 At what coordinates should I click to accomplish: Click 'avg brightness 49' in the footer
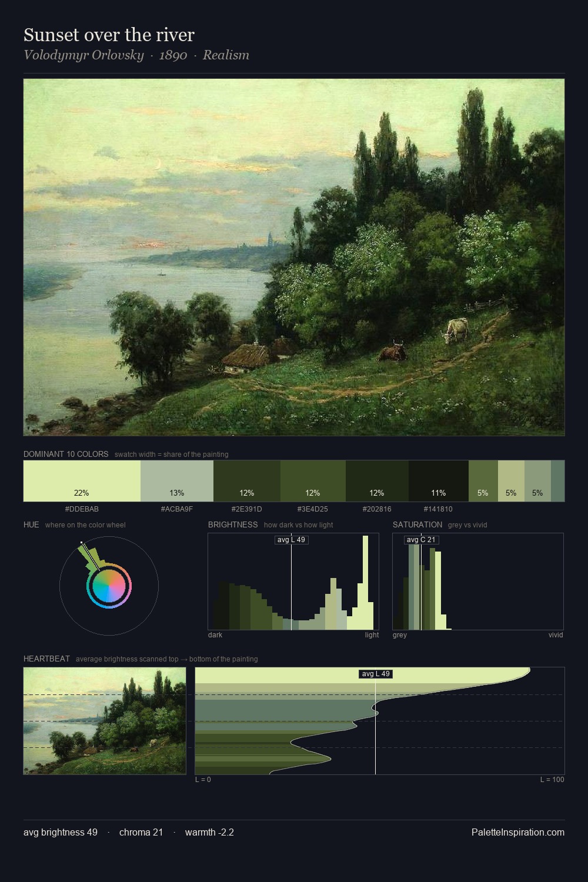coord(61,832)
